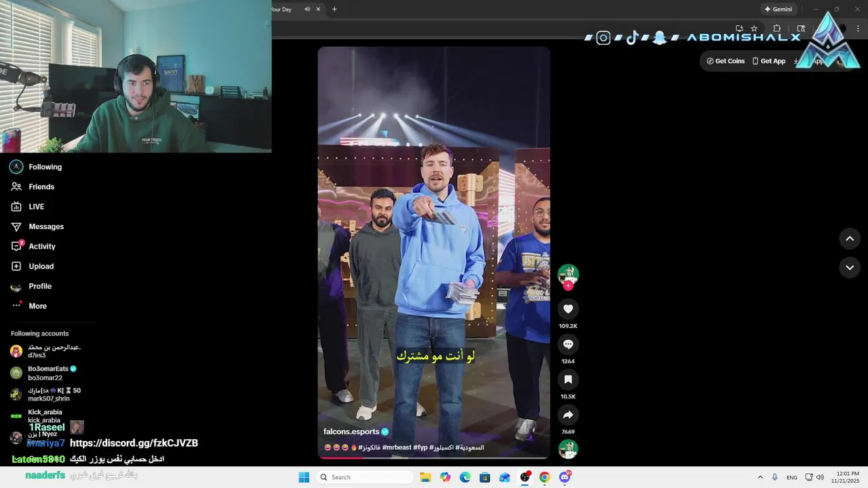Open the LIVE section in sidebar
868x488 pixels.
[28, 207]
